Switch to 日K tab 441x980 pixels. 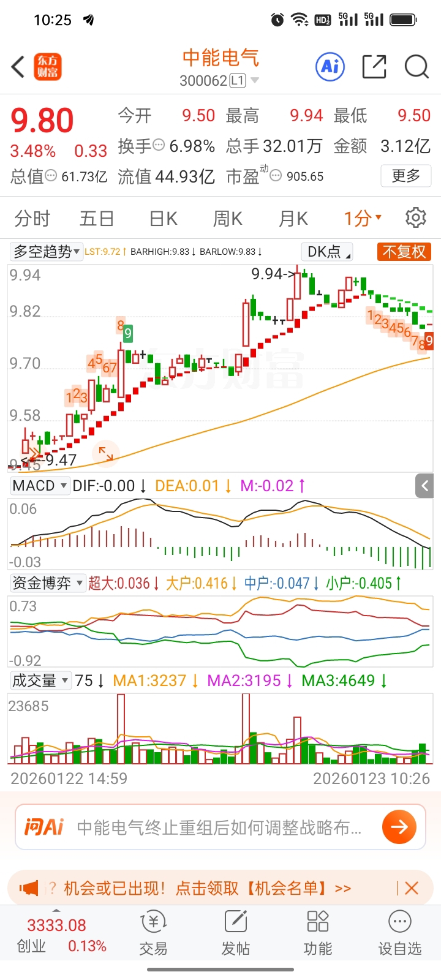pyautogui.click(x=164, y=218)
